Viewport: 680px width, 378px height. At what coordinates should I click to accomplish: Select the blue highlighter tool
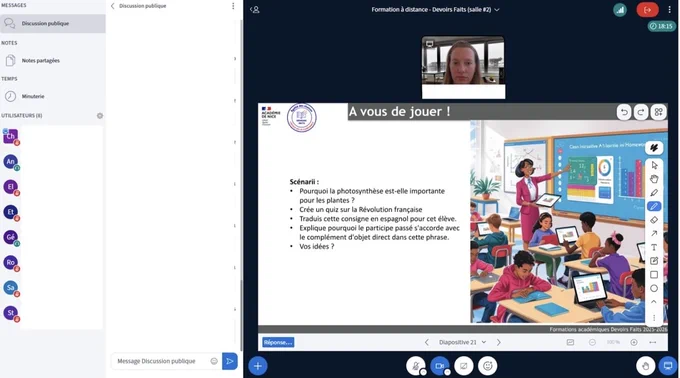654,206
